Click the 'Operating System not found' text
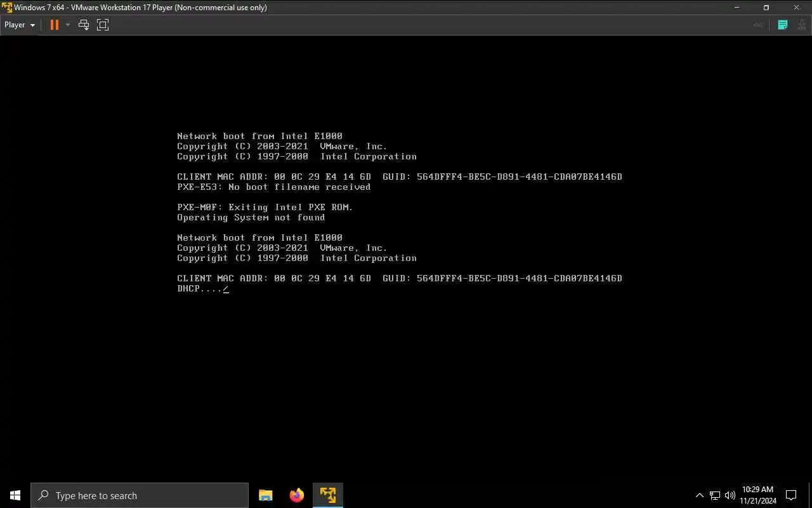The height and width of the screenshot is (508, 812). pyautogui.click(x=251, y=217)
